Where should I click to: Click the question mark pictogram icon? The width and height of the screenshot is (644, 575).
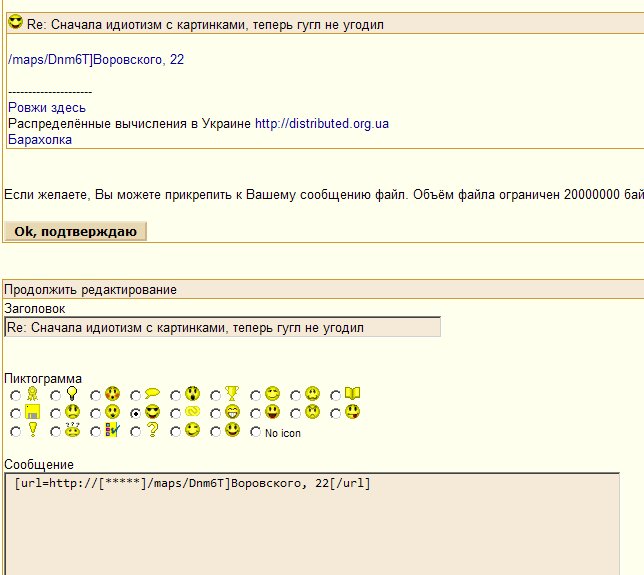point(152,431)
